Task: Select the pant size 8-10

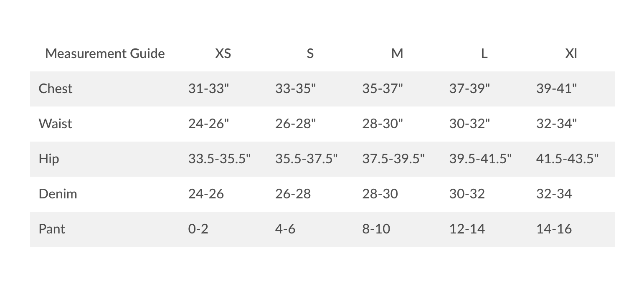Action: 376,229
